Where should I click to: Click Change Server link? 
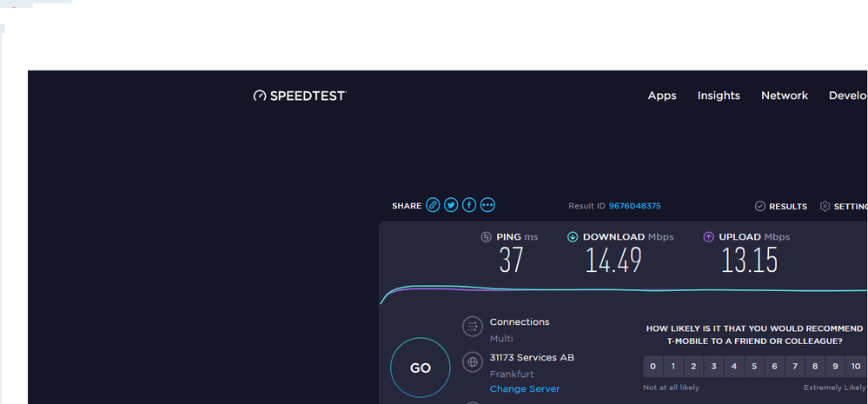coord(525,389)
